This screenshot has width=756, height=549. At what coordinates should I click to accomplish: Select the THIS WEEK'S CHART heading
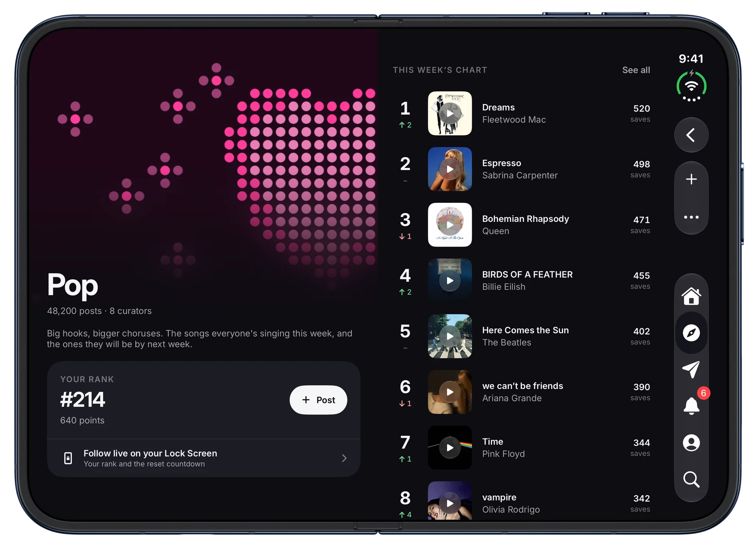click(x=440, y=70)
